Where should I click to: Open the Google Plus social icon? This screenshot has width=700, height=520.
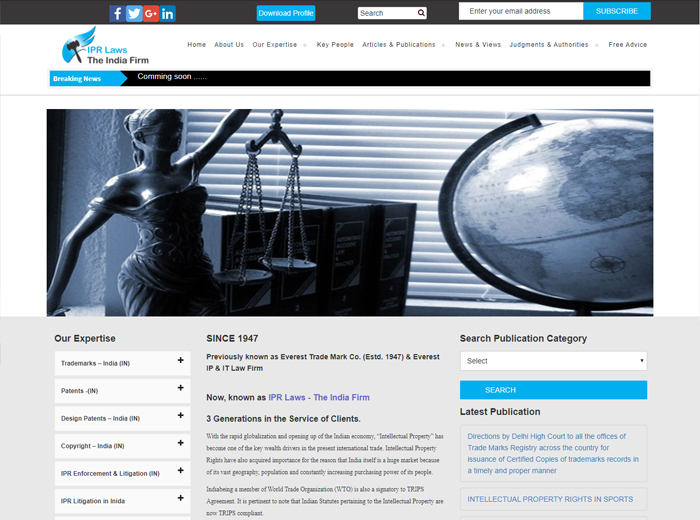(x=151, y=13)
